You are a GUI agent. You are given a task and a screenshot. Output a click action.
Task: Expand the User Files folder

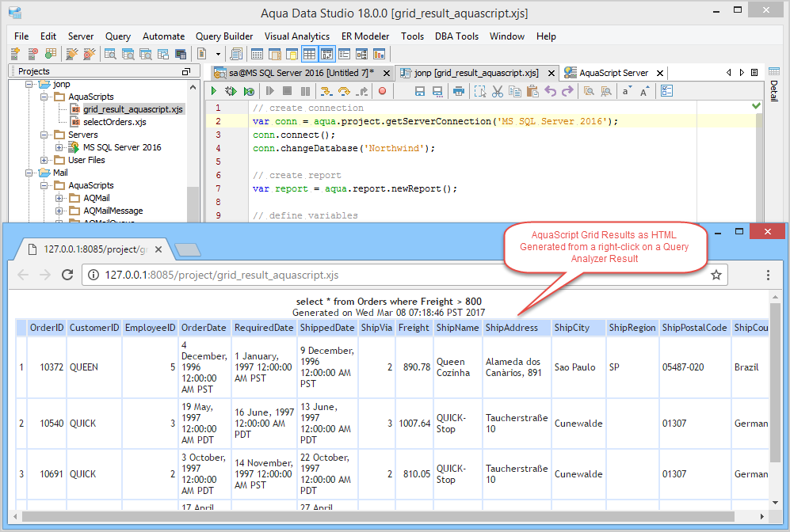pos(44,160)
